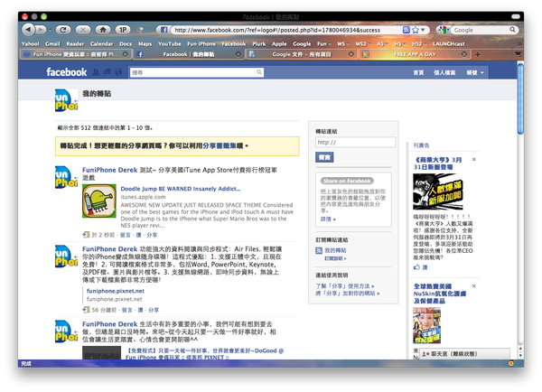The image size is (542, 392).
Task: Click the thumbs-up like icon under 商業大亨 ad
Action: click(416, 266)
